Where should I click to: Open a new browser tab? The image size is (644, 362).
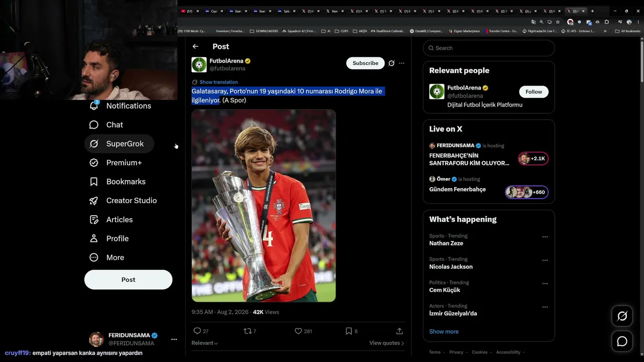[592, 11]
